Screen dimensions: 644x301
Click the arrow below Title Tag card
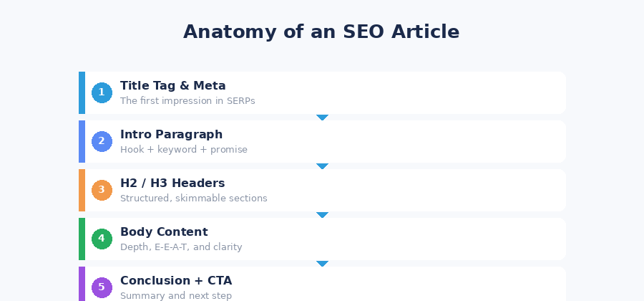pos(322,117)
